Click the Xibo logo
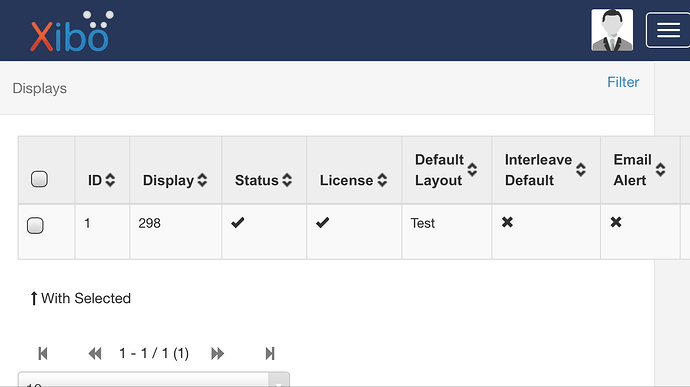 click(72, 31)
